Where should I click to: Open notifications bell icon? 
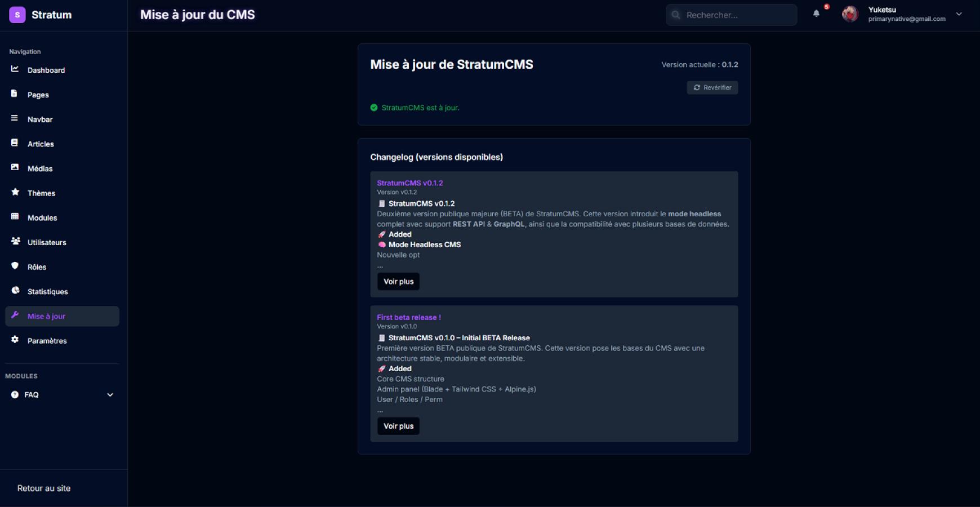point(816,14)
